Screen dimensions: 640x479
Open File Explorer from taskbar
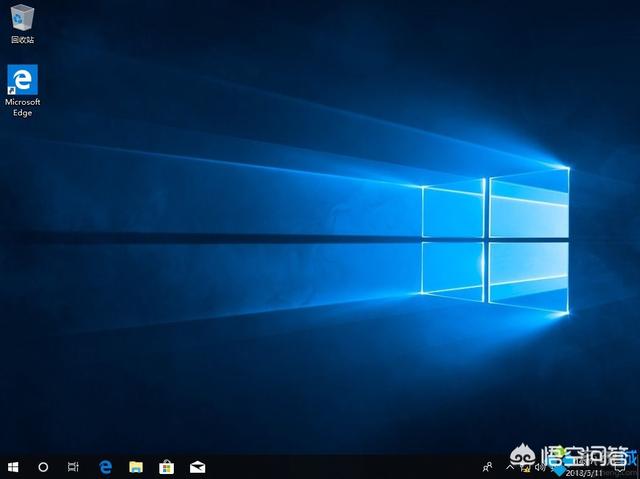136,467
